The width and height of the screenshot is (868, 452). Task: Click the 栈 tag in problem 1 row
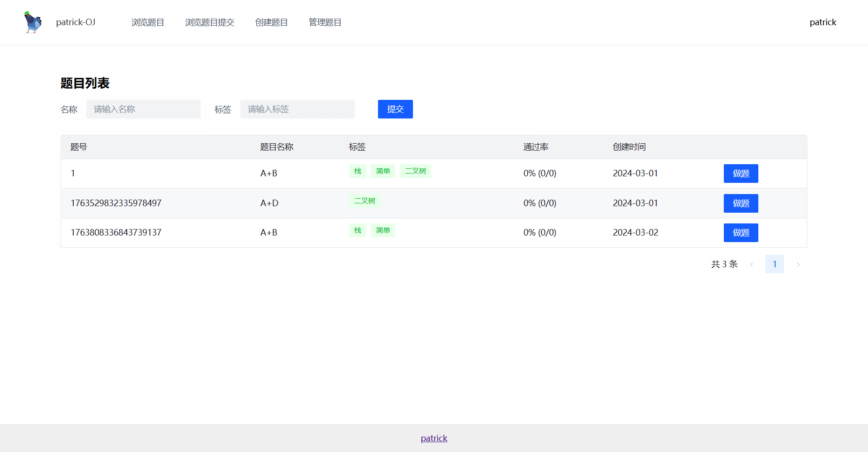pos(357,171)
